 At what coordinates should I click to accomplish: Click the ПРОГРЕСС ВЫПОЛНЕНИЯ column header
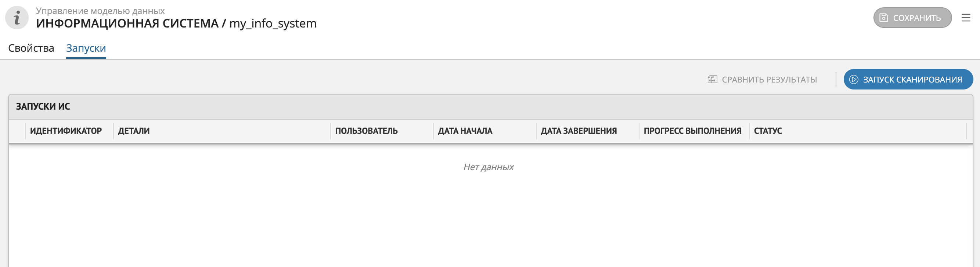692,131
